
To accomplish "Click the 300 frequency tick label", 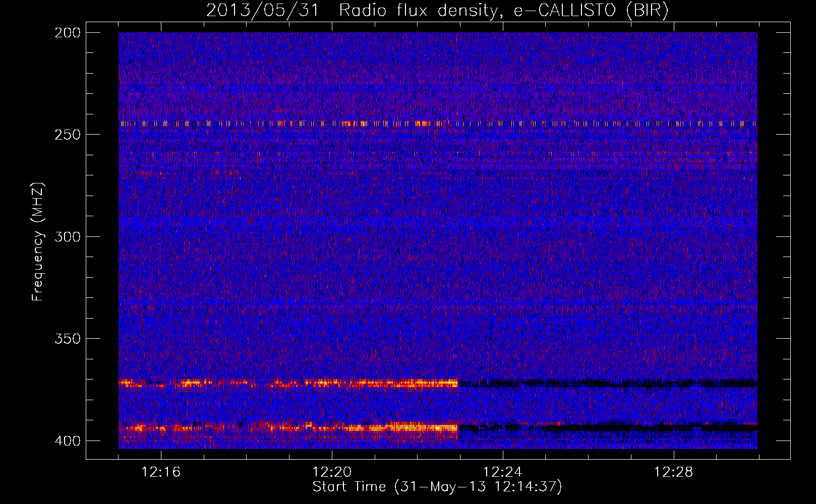I will (x=68, y=237).
